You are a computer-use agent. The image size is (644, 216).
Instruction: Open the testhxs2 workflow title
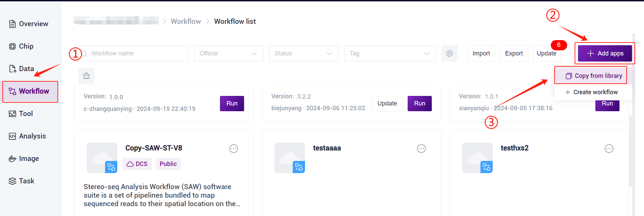click(x=514, y=148)
